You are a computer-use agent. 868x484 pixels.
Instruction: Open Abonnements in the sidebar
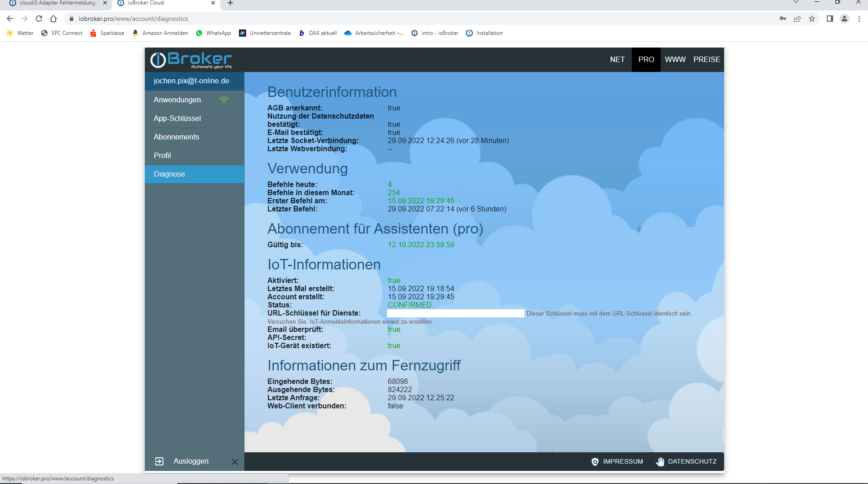click(195, 137)
